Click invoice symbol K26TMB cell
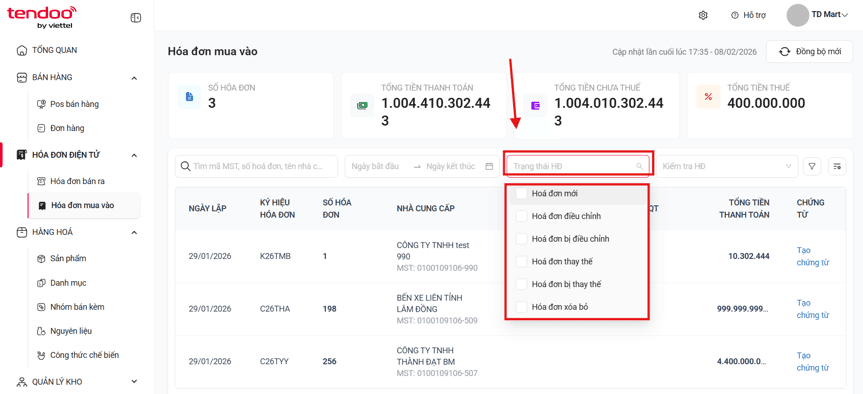863x394 pixels. (x=275, y=256)
